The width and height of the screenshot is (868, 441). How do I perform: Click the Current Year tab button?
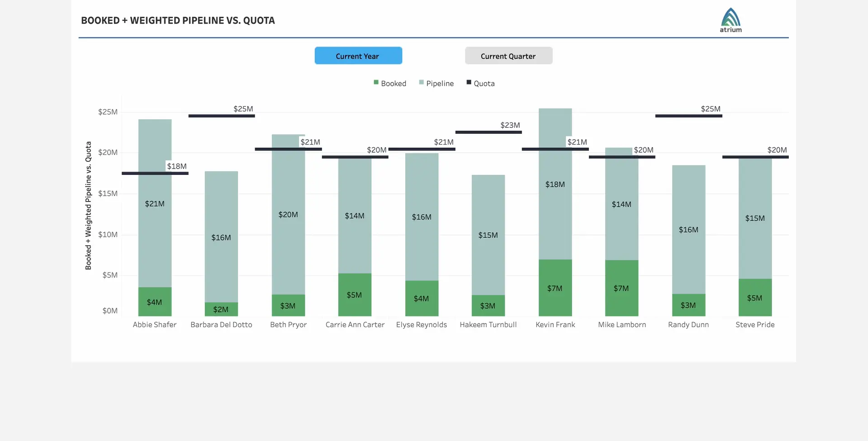358,56
